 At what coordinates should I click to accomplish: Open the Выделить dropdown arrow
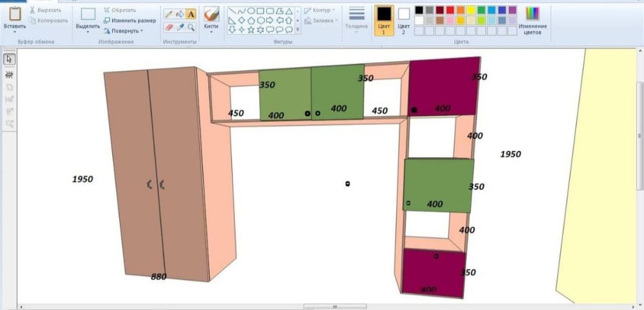[88, 32]
